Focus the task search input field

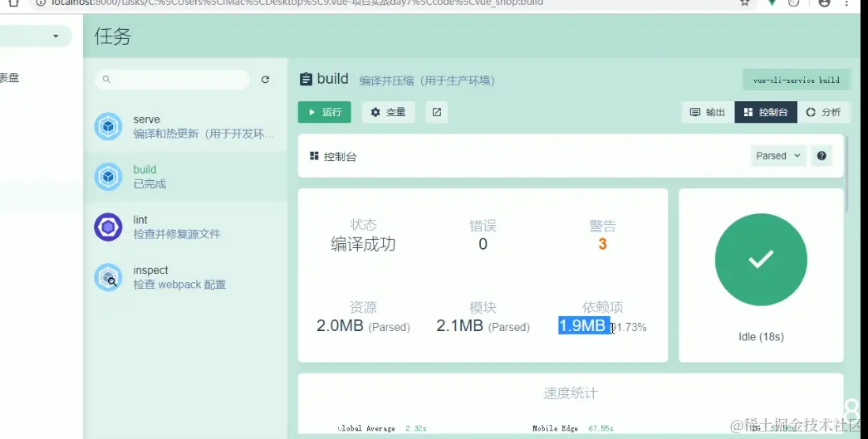(172, 80)
